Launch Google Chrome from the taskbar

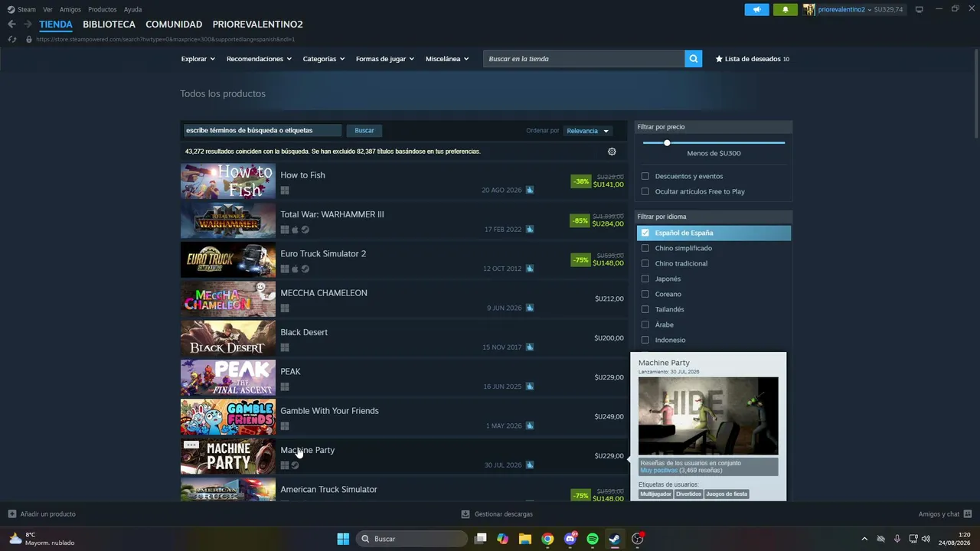[x=547, y=539]
